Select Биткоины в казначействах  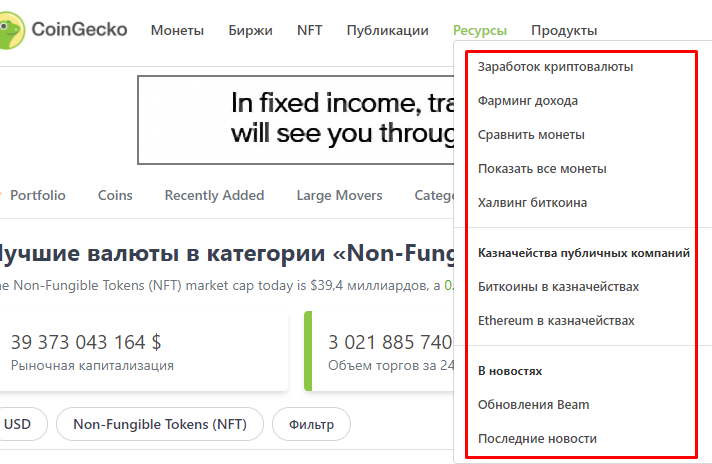click(558, 287)
